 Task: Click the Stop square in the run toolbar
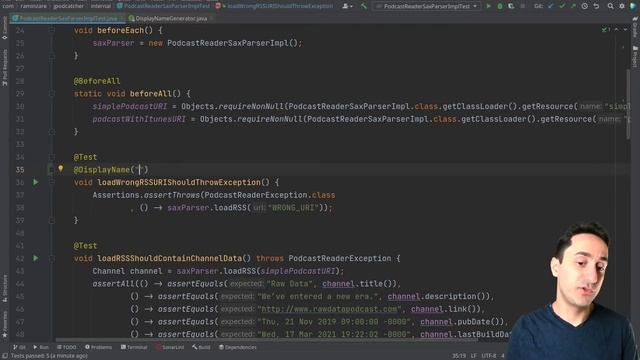(522, 6)
